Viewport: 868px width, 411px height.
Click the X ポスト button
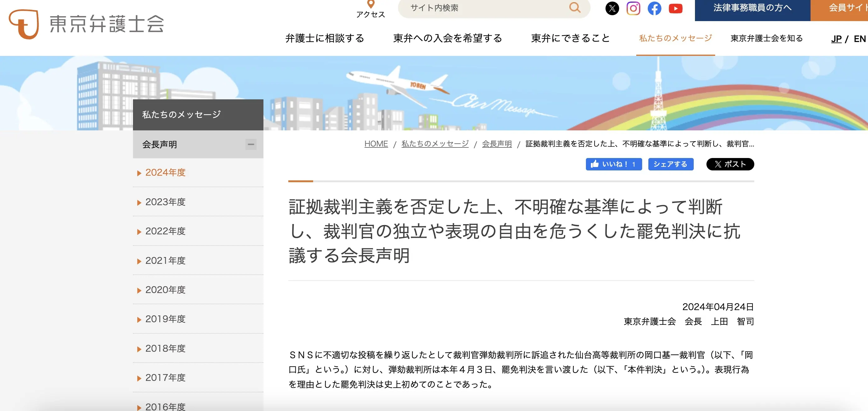click(730, 164)
